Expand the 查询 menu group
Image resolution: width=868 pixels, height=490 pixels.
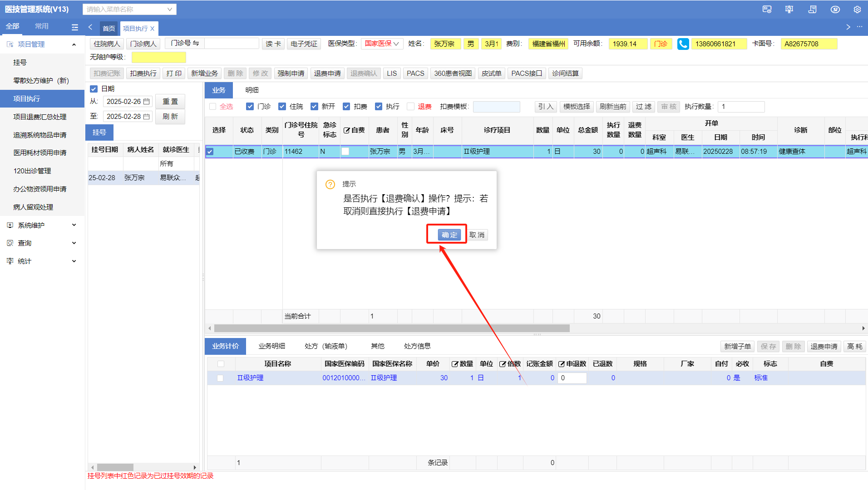[74, 243]
